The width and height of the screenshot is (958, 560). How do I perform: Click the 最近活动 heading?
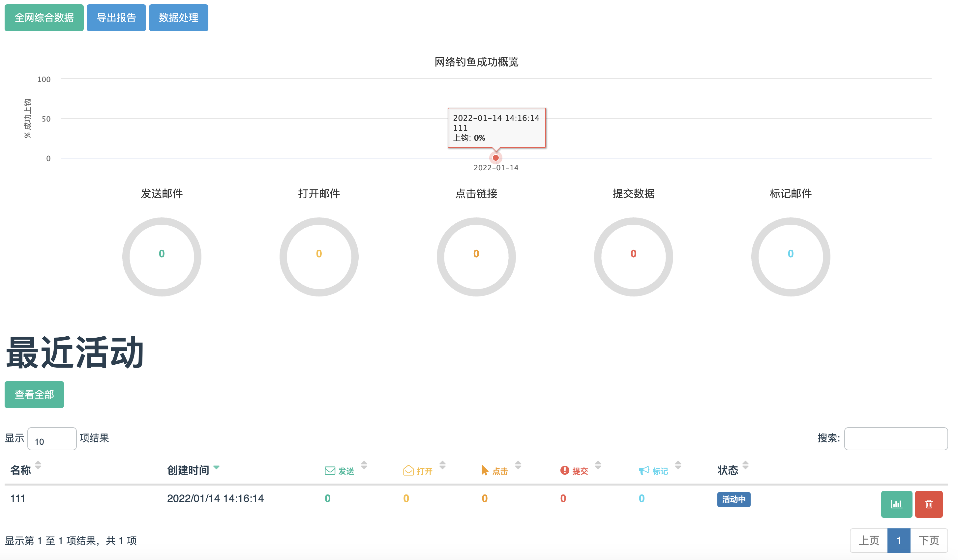tap(75, 352)
